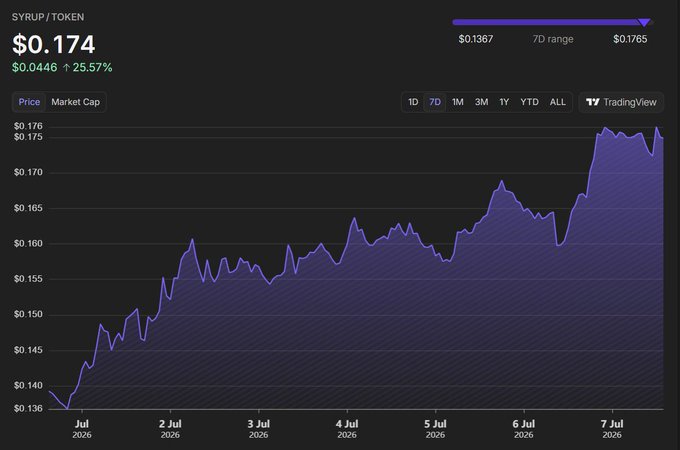Image resolution: width=680 pixels, height=450 pixels.
Task: Click the TradingView logo icon
Action: [x=592, y=102]
